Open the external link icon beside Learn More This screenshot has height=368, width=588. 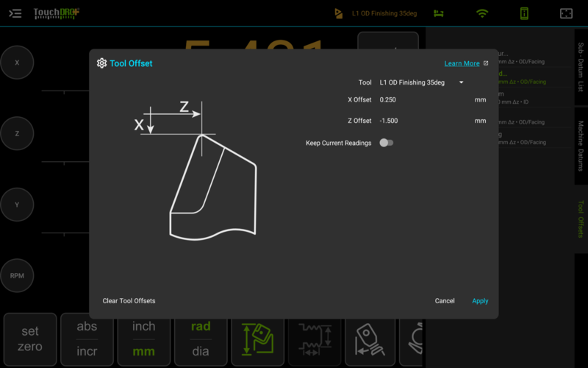click(x=486, y=63)
